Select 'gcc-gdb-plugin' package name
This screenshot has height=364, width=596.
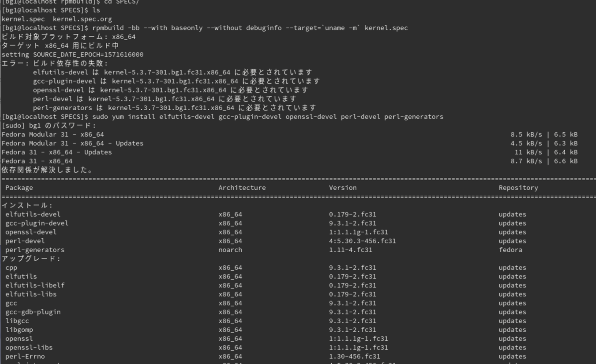click(x=33, y=312)
